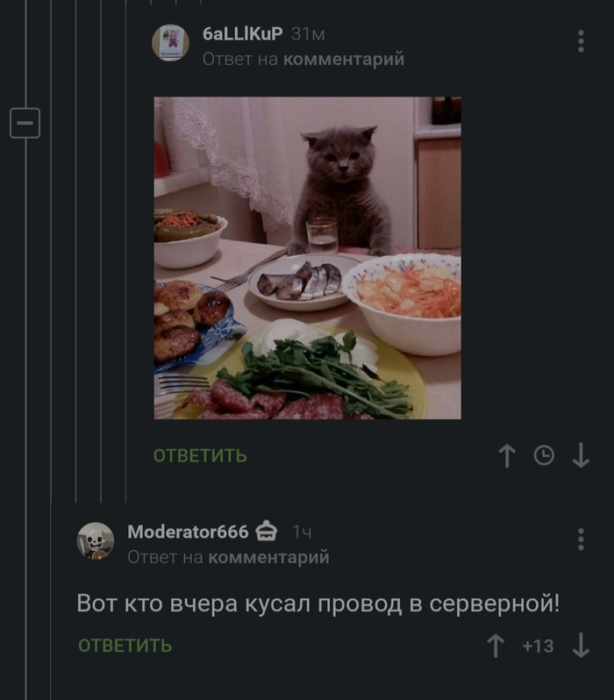Click ОТВЕТИТЬ under Moderator666's comment

tap(125, 646)
